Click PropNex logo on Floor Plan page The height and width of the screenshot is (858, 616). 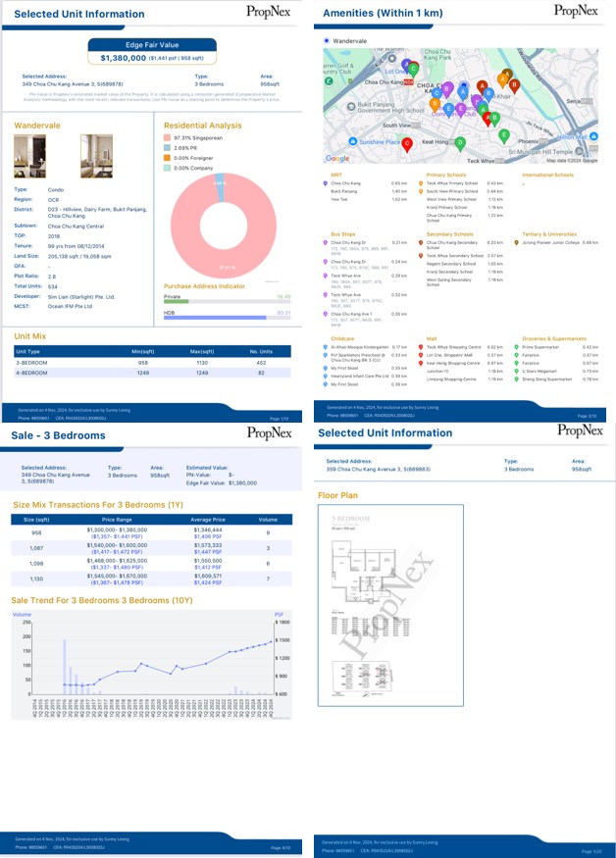[x=580, y=430]
